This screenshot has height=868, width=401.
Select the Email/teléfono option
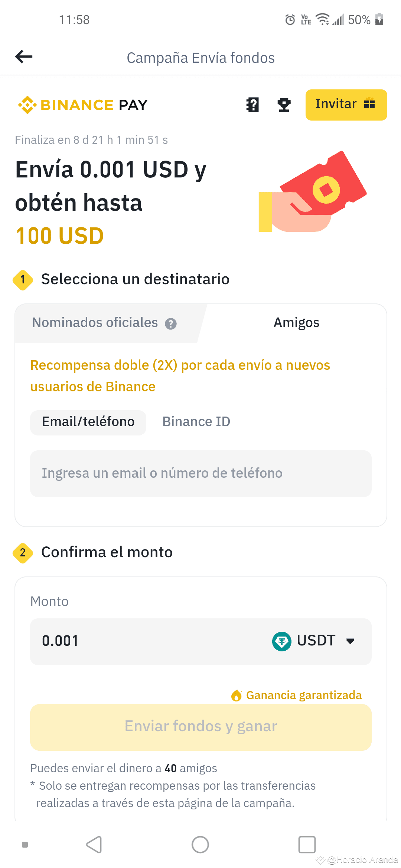pyautogui.click(x=88, y=423)
